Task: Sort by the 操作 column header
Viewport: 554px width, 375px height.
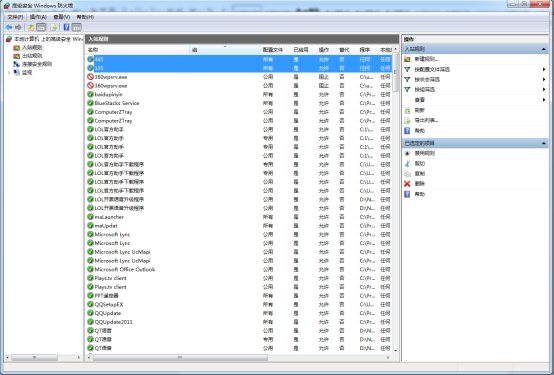Action: coord(326,50)
